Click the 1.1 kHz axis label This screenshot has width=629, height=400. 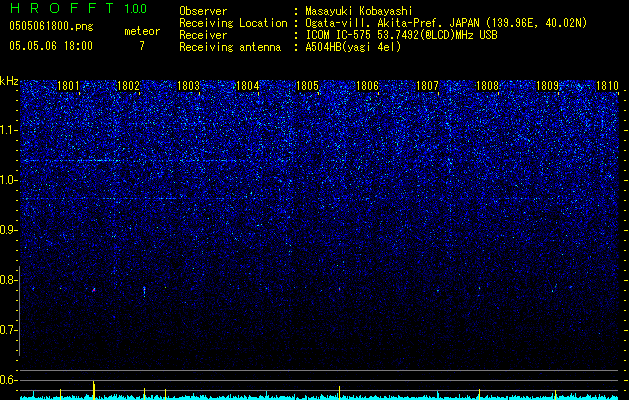tap(9, 130)
